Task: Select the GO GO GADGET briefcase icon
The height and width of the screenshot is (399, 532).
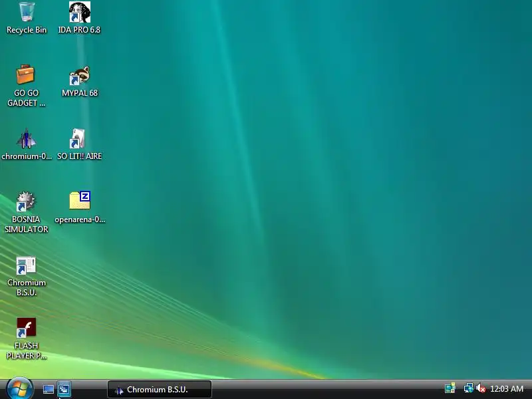Action: click(26, 86)
